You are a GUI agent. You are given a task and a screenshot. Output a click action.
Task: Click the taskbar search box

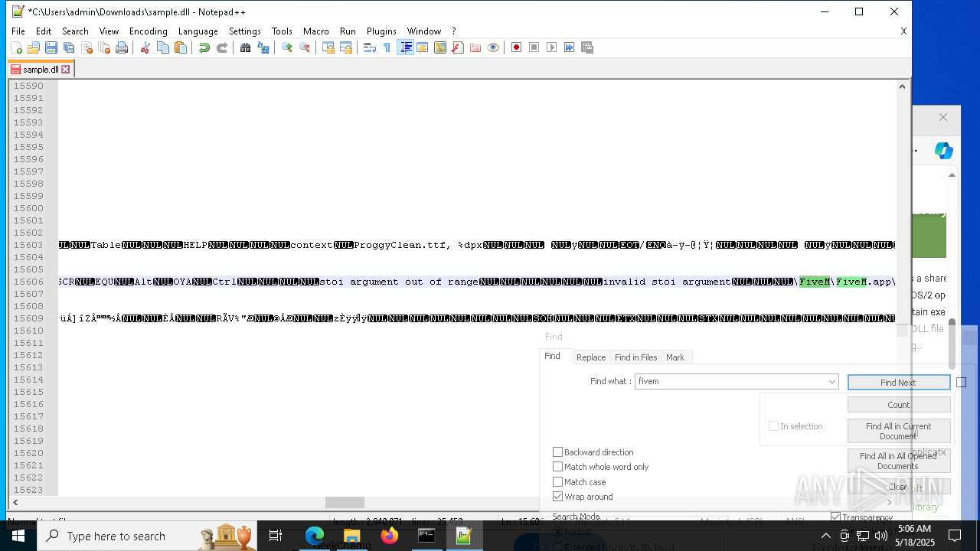(147, 536)
